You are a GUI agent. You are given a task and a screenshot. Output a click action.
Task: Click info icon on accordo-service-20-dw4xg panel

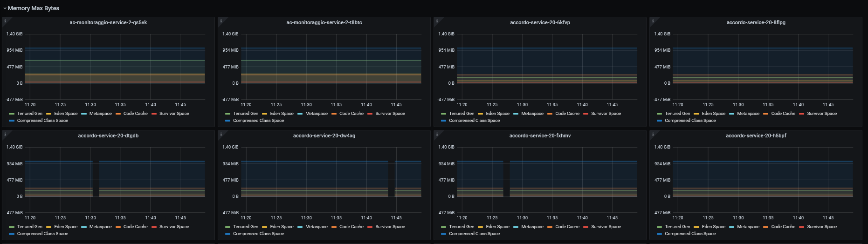(x=220, y=134)
